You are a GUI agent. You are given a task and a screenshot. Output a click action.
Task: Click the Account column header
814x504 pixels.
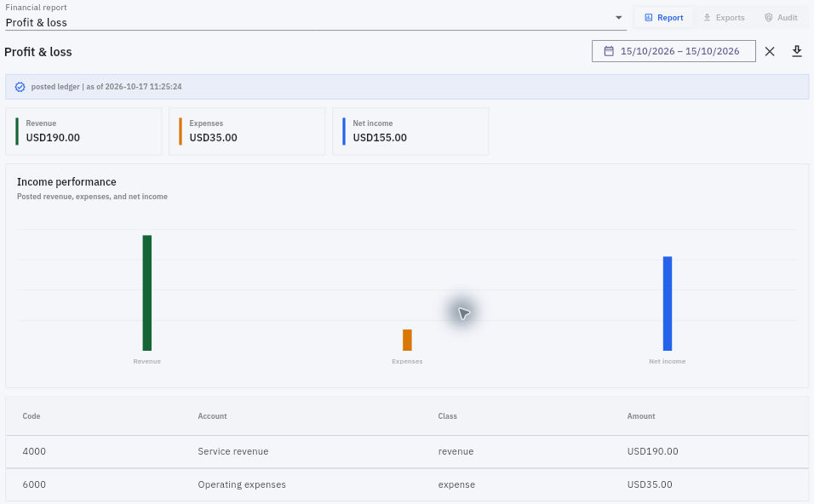[212, 416]
